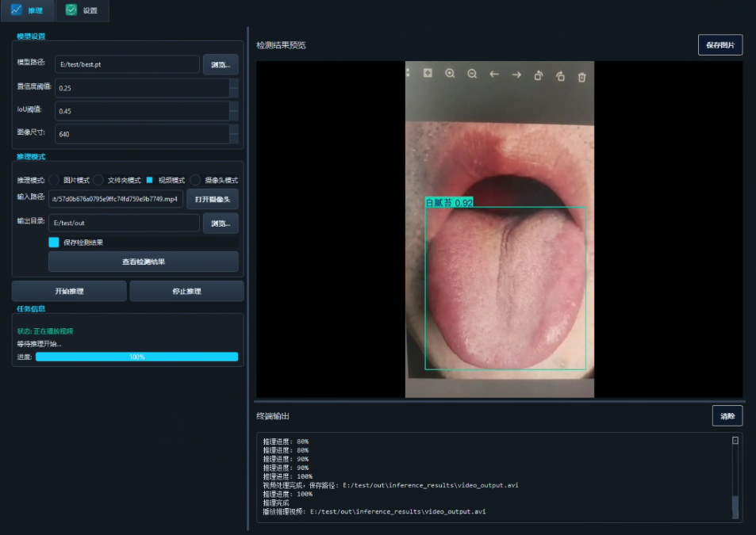This screenshot has height=535, width=756.
Task: Click 浏览 button next to output directory
Action: 221,224
